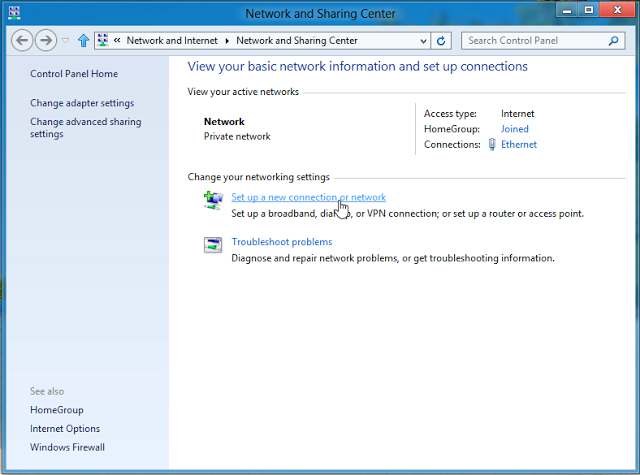Click the Ethernet plug icon
This screenshot has height=475, width=640.
click(x=492, y=144)
